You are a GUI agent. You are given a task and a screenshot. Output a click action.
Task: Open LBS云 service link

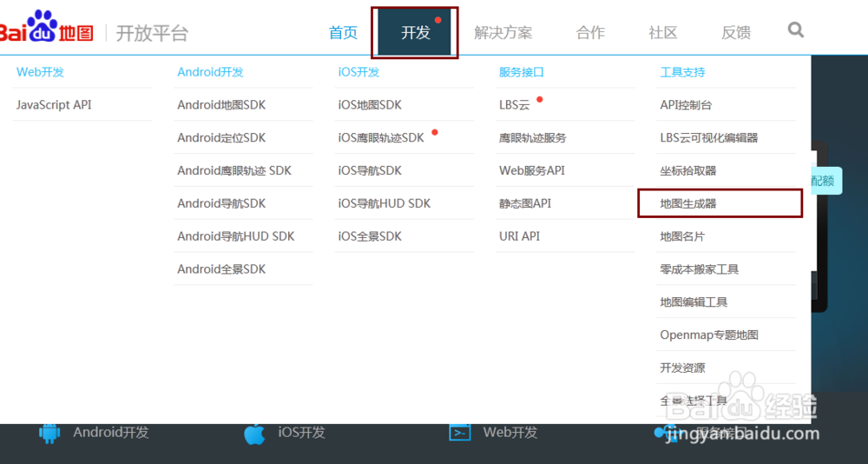point(514,105)
